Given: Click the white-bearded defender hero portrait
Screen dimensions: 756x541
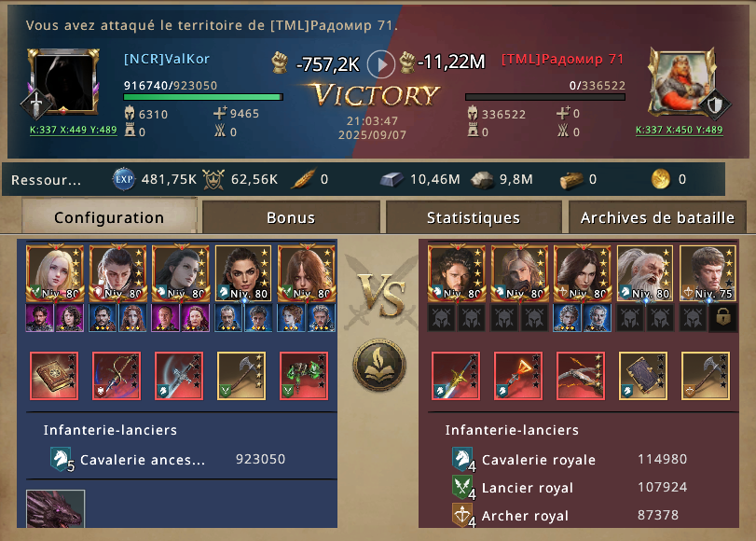Looking at the screenshot, I should (645, 272).
